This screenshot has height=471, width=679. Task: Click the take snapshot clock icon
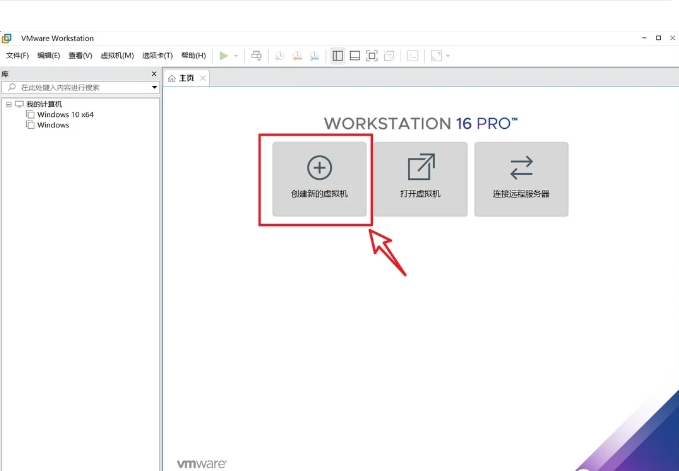click(x=280, y=56)
